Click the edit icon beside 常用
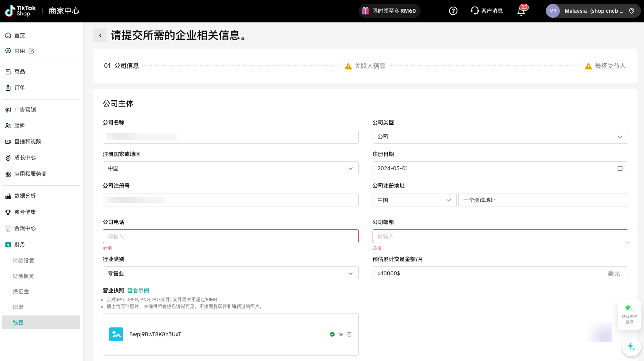 click(x=31, y=51)
